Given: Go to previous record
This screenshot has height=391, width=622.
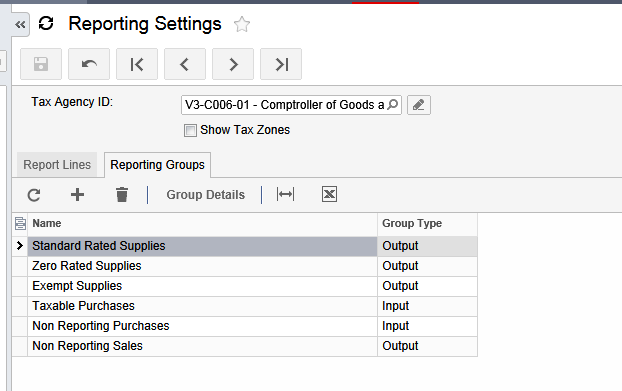Looking at the screenshot, I should (x=185, y=64).
